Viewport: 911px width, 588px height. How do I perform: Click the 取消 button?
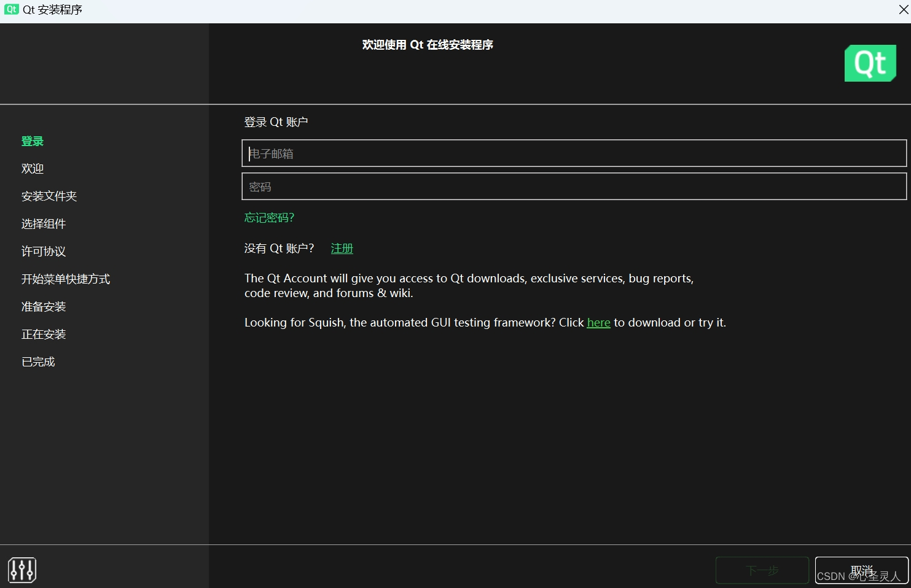[861, 570]
